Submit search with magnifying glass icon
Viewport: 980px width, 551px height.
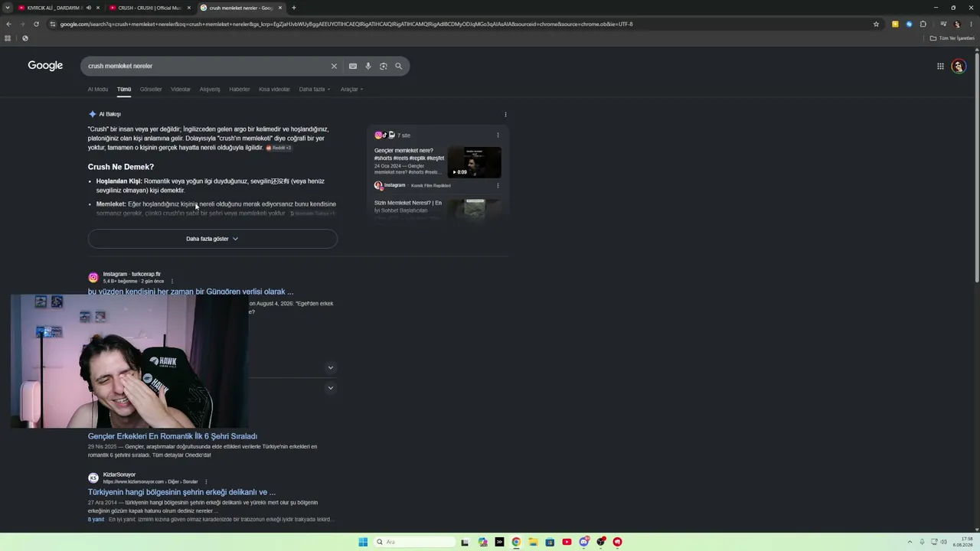click(x=398, y=66)
